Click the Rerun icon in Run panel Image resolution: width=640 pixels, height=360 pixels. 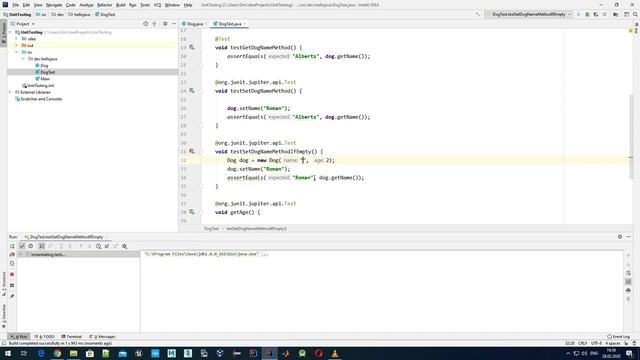12,246
